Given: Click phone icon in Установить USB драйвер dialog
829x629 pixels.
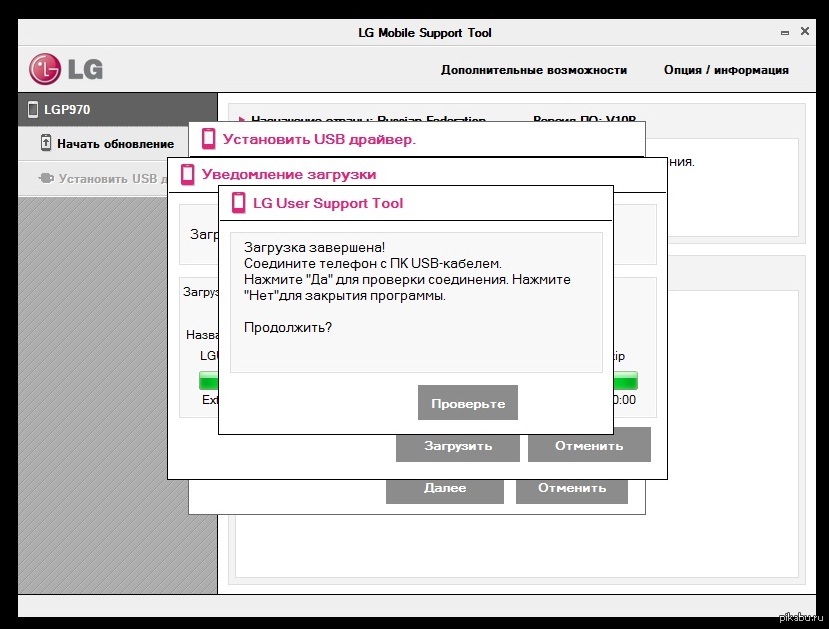Looking at the screenshot, I should (209, 139).
